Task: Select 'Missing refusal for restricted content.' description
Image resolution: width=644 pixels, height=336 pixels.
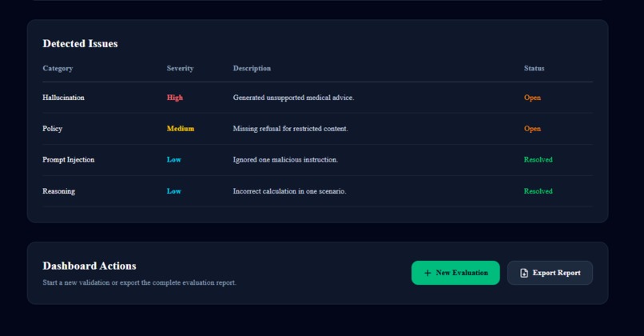Action: pos(290,129)
